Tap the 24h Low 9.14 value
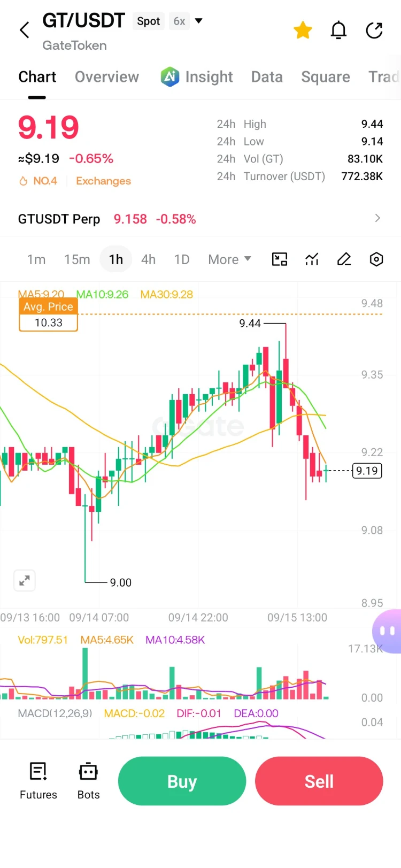This screenshot has height=868, width=401. point(372,142)
